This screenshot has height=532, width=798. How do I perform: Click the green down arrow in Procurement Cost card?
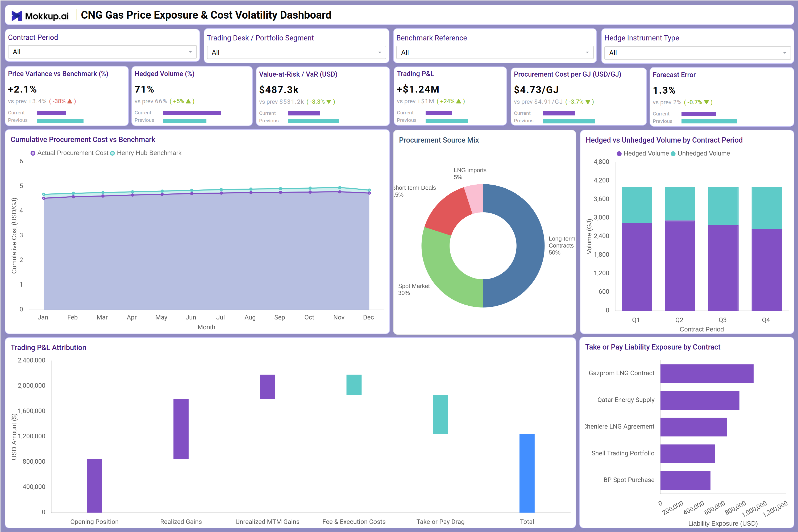tap(588, 102)
